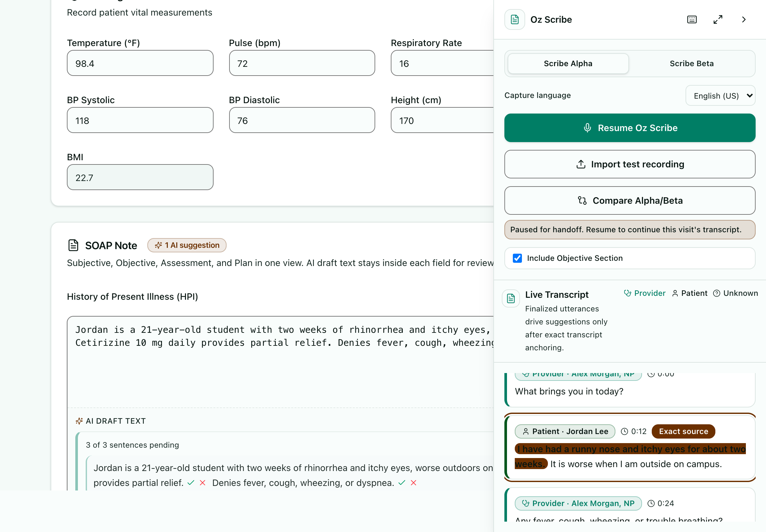Image resolution: width=766 pixels, height=532 pixels.
Task: Click the keyboard icon in Oz Scribe header
Action: (692, 20)
